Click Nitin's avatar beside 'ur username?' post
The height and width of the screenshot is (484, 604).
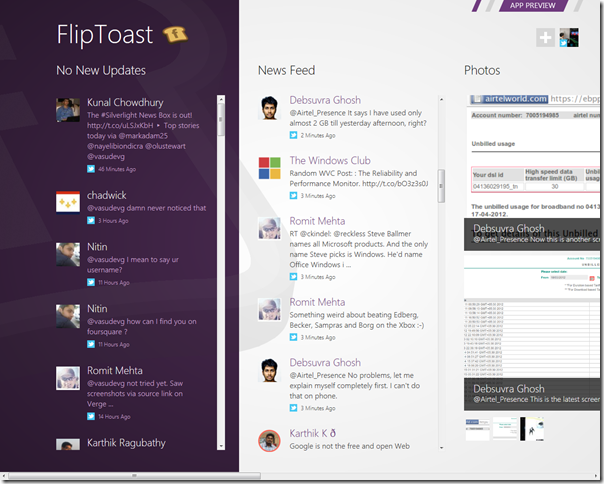click(x=68, y=254)
